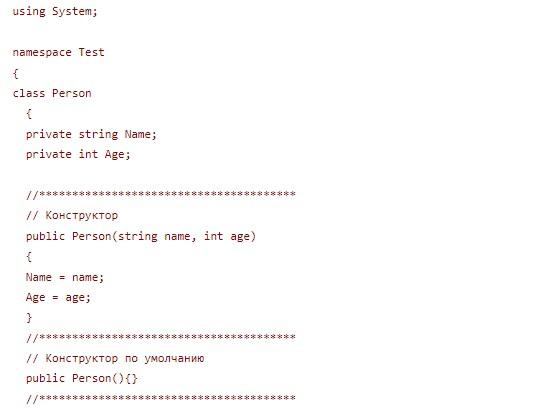
Task: Click the opening brace below 'class Person'
Action: tap(29, 114)
